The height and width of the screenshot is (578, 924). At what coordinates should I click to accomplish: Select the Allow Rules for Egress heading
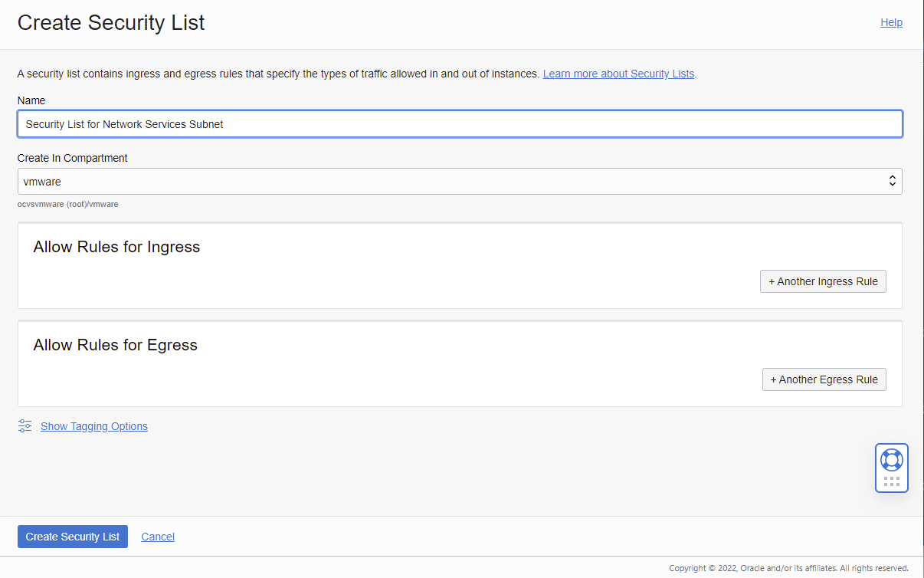[115, 345]
